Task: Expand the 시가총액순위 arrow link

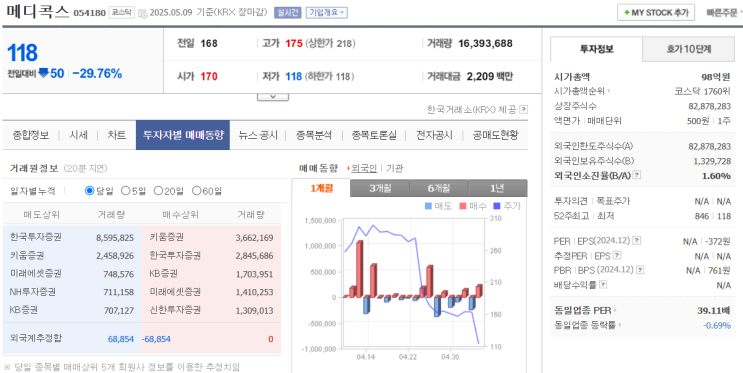Action: (x=609, y=91)
